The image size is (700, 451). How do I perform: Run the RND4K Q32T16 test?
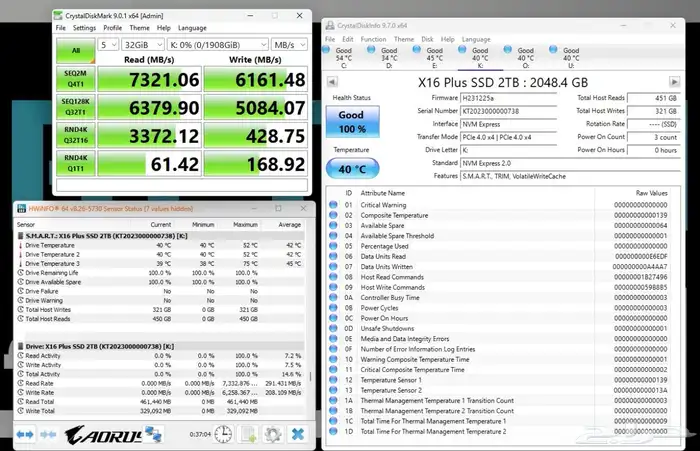[76, 135]
